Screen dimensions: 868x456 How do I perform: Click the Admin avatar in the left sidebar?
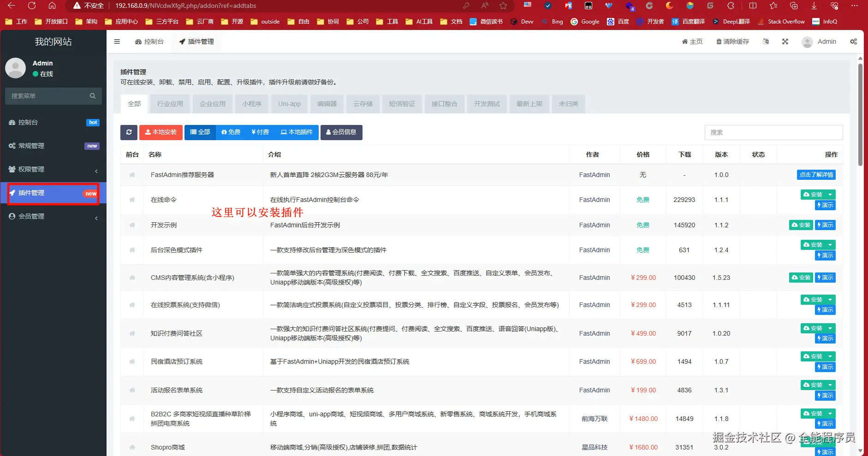point(15,68)
